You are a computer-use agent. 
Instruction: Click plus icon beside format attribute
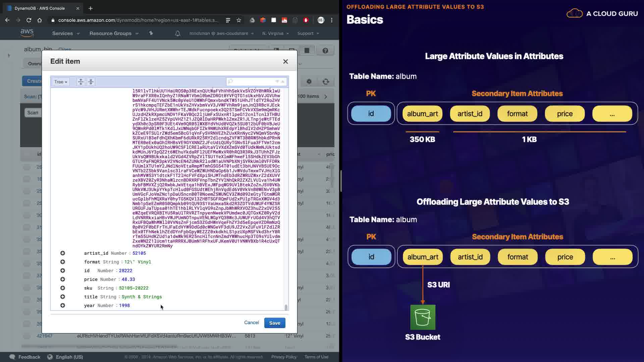click(x=63, y=262)
